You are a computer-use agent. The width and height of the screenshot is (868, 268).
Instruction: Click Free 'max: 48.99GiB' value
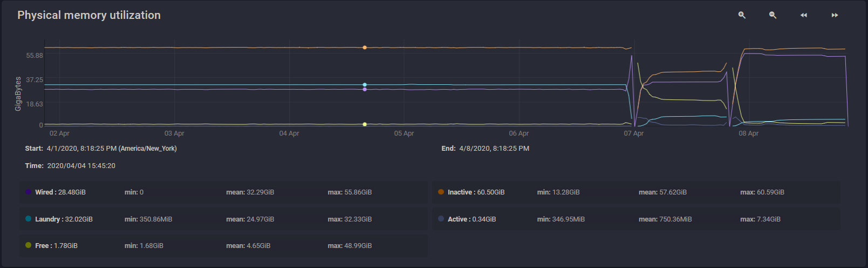(x=350, y=246)
